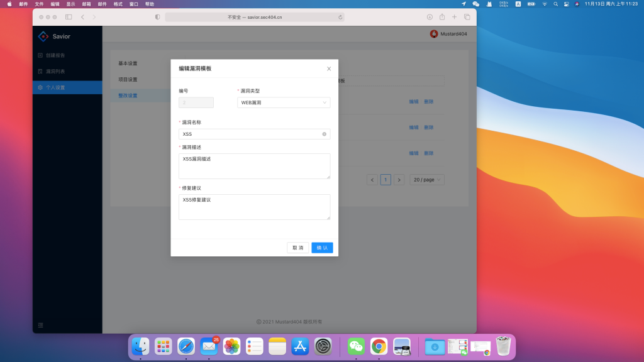Launch App Store from the Dock
Viewport: 644px width, 362px height.
click(299, 346)
